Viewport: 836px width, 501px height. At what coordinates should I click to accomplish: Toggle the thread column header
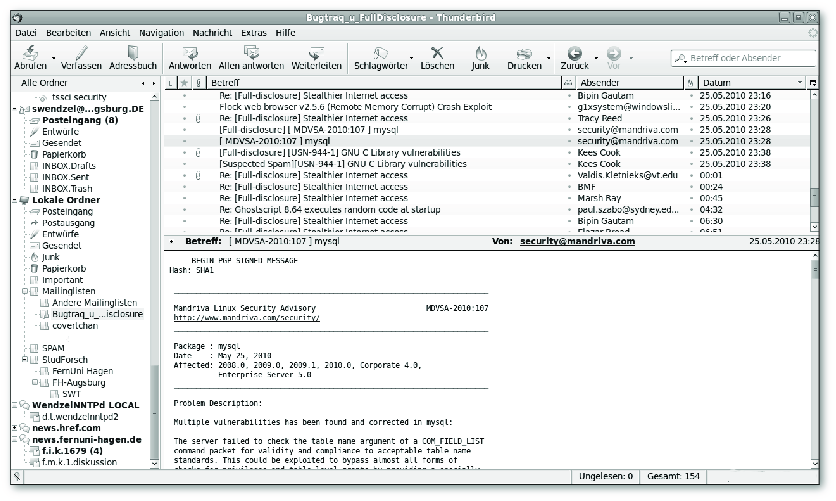pyautogui.click(x=171, y=82)
